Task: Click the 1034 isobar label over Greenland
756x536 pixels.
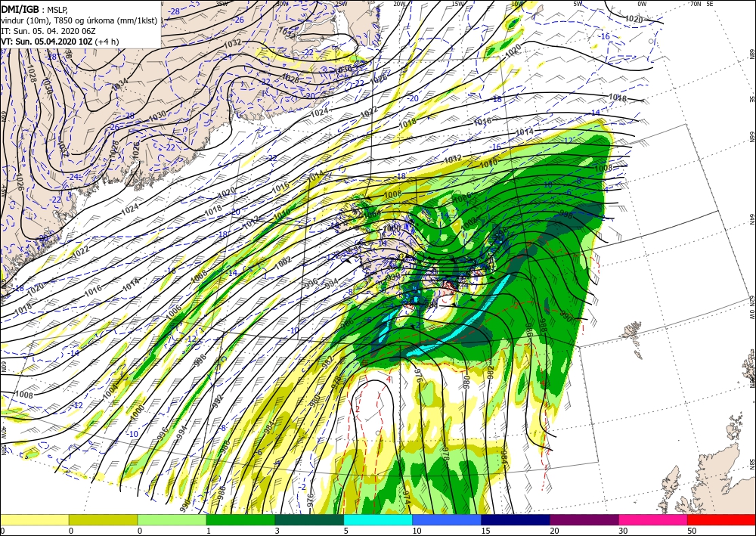Action: (119, 85)
